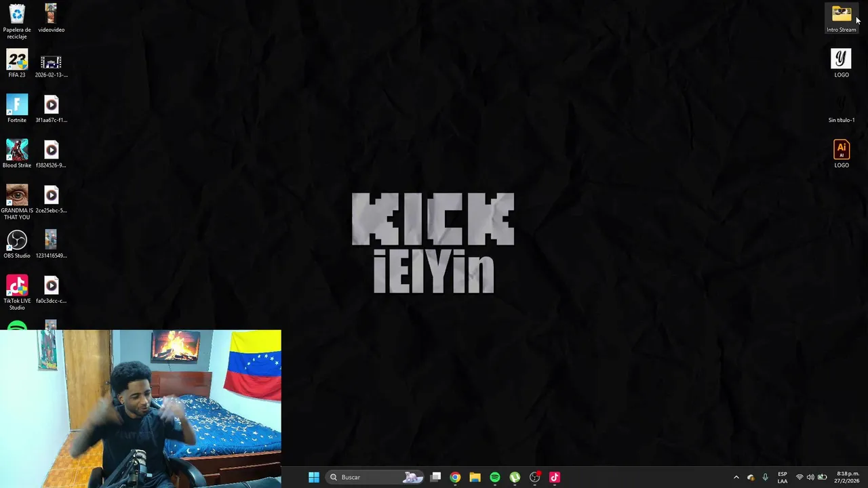Open Spotify from the taskbar
Screen dimensions: 868x488
(495, 477)
